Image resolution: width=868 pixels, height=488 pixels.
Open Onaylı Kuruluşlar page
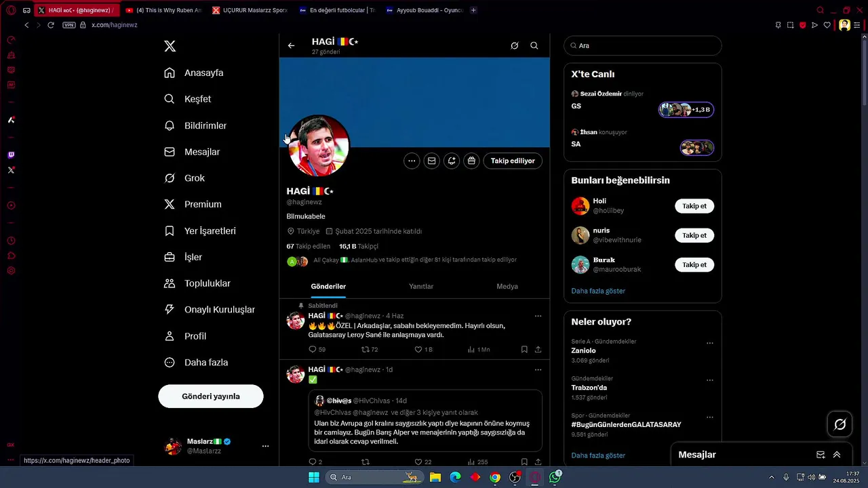(210, 310)
